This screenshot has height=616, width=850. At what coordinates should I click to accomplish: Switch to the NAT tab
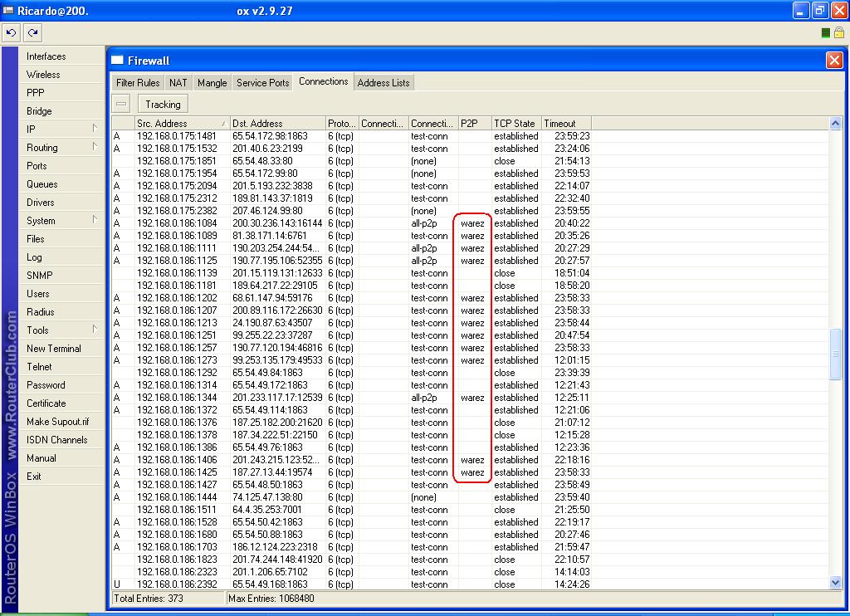[178, 83]
